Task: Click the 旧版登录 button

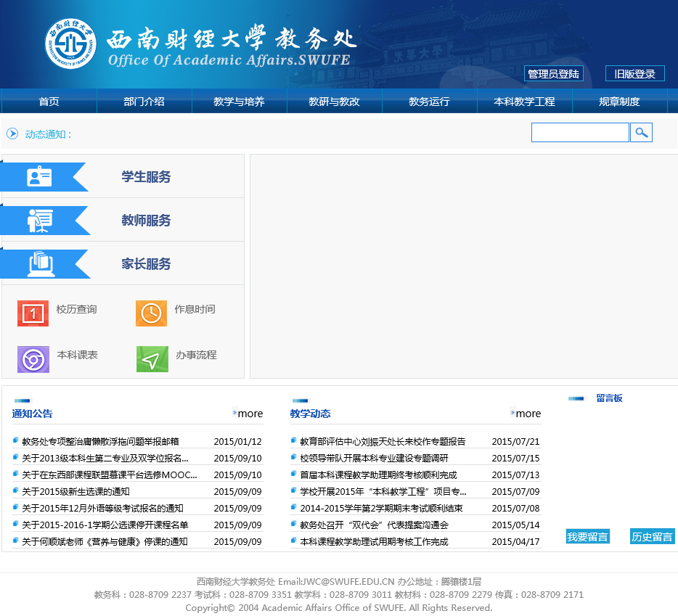Action: click(x=634, y=73)
